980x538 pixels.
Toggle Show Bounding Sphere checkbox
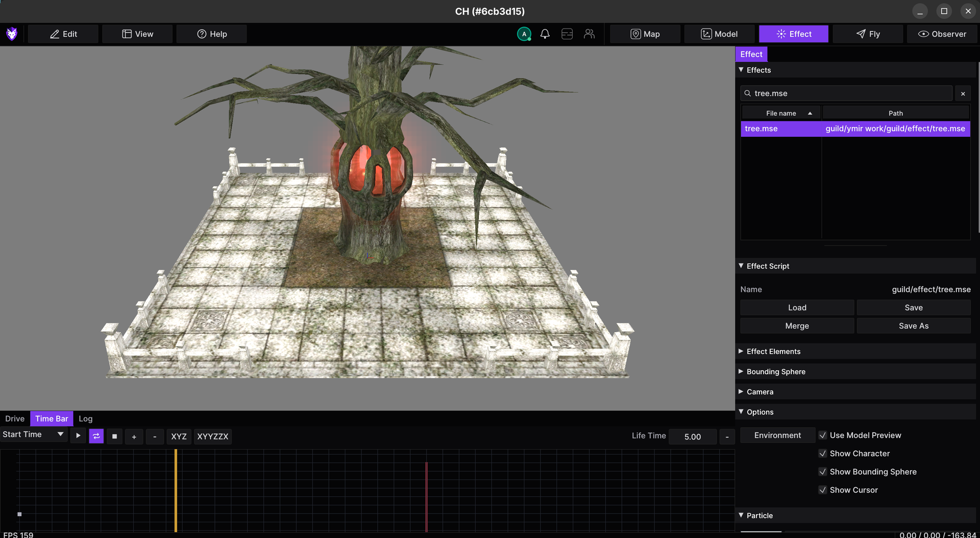(x=823, y=472)
